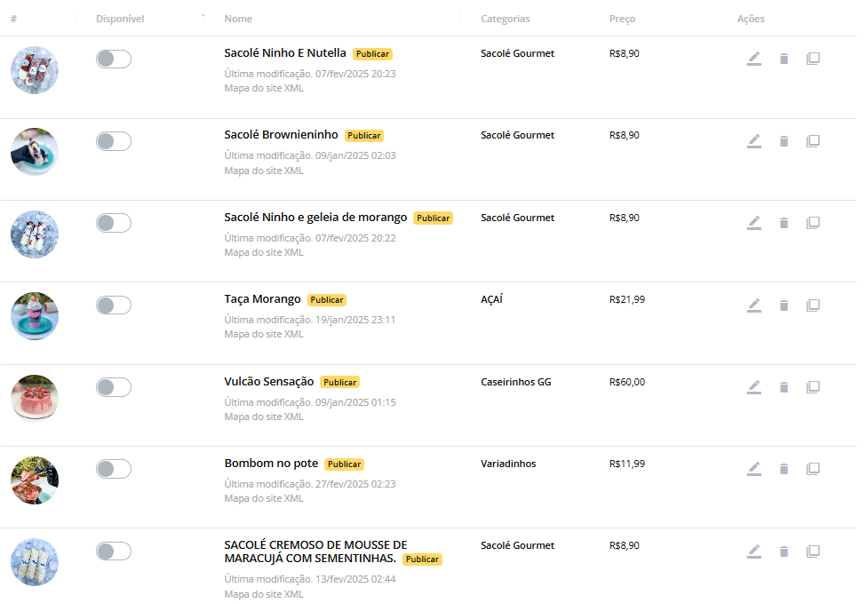This screenshot has height=603, width=868.
Task: Turn on availability for Vulcão Sensação
Action: (x=114, y=387)
